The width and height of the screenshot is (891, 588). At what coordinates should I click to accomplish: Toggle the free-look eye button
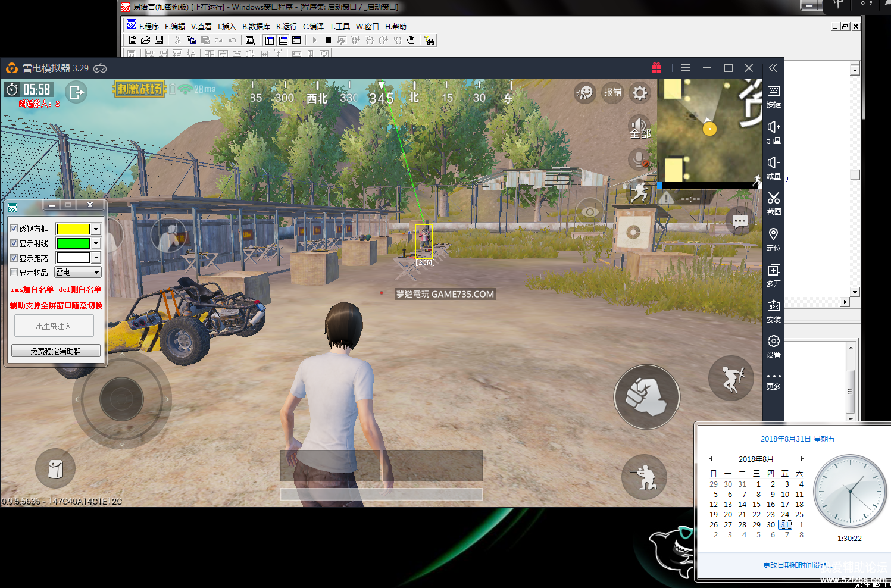pyautogui.click(x=590, y=212)
